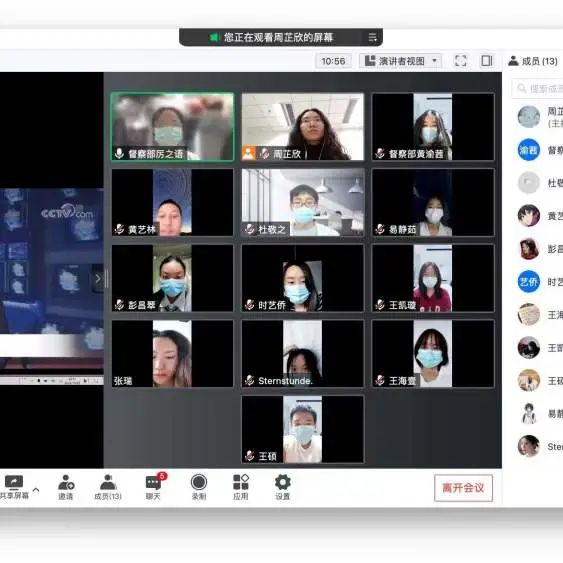Click the share screen icon in the bottom toolbar

[14, 483]
